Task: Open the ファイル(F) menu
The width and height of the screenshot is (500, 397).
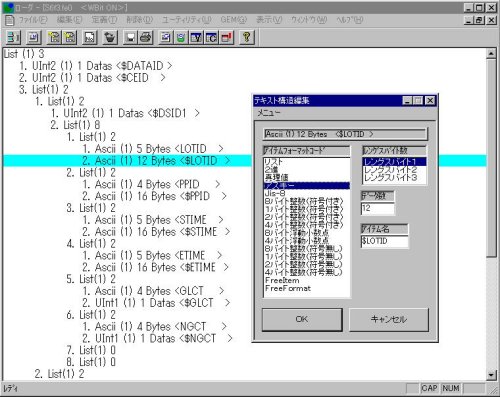Action: pyautogui.click(x=33, y=20)
